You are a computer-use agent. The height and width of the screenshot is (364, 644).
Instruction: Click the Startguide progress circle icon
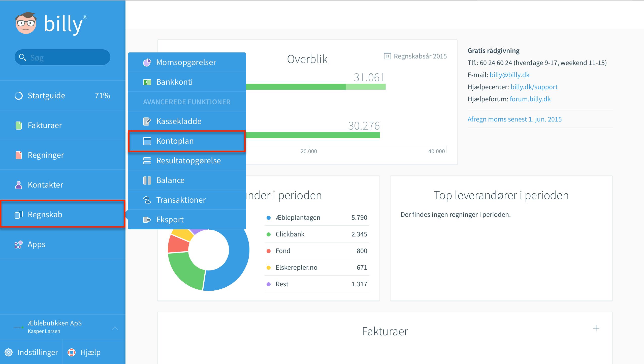[19, 96]
